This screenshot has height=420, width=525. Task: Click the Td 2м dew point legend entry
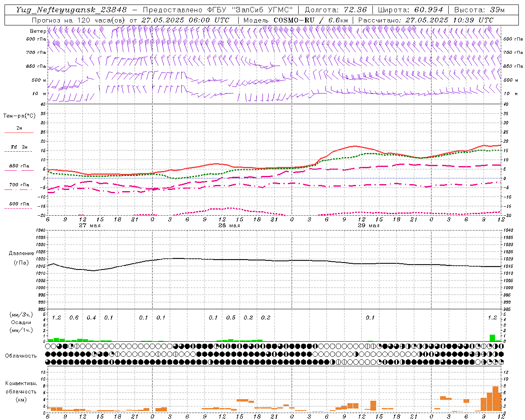click(19, 147)
